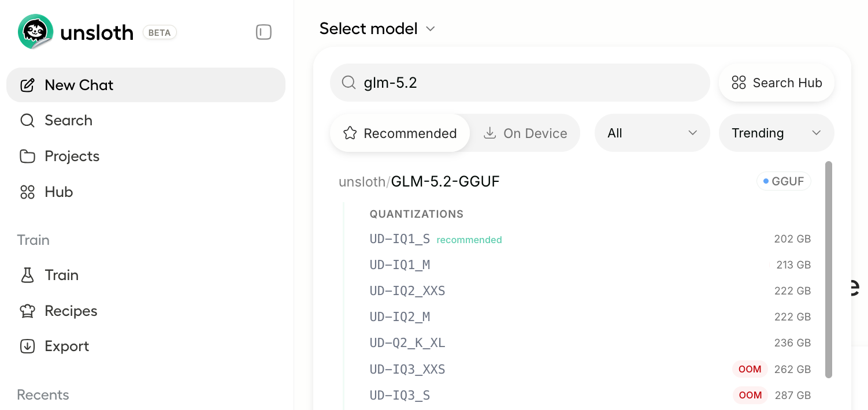Open the Projects folder icon

click(x=27, y=156)
